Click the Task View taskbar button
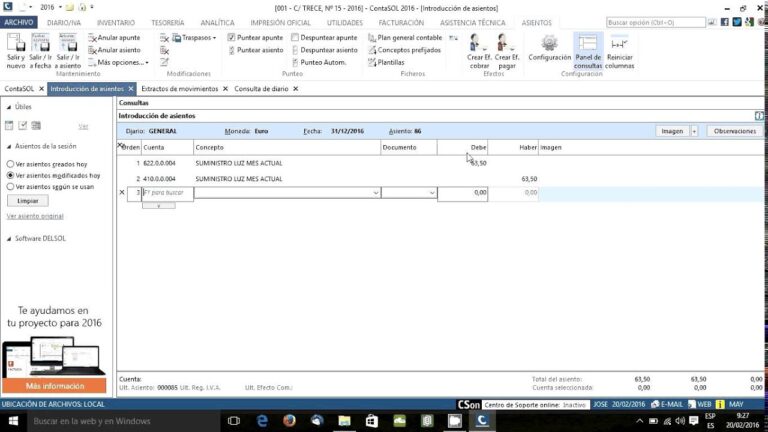This screenshot has width=768, height=432. click(234, 421)
